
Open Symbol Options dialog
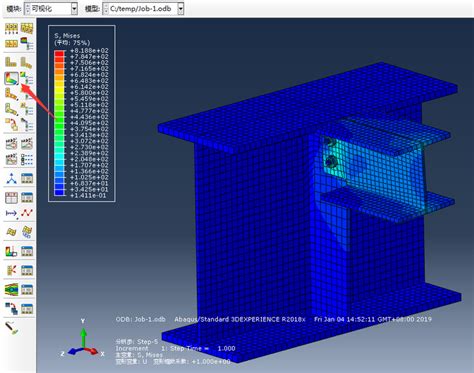coord(27,94)
